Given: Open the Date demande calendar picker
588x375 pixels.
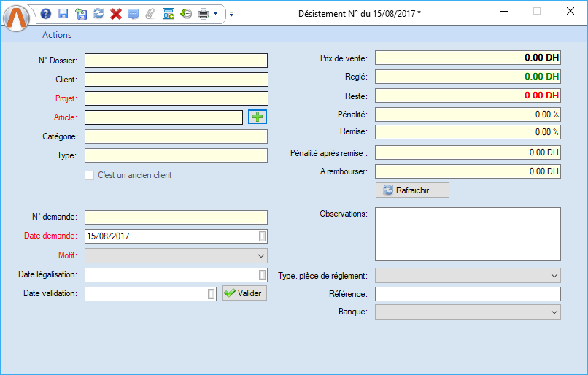Looking at the screenshot, I should tap(263, 236).
